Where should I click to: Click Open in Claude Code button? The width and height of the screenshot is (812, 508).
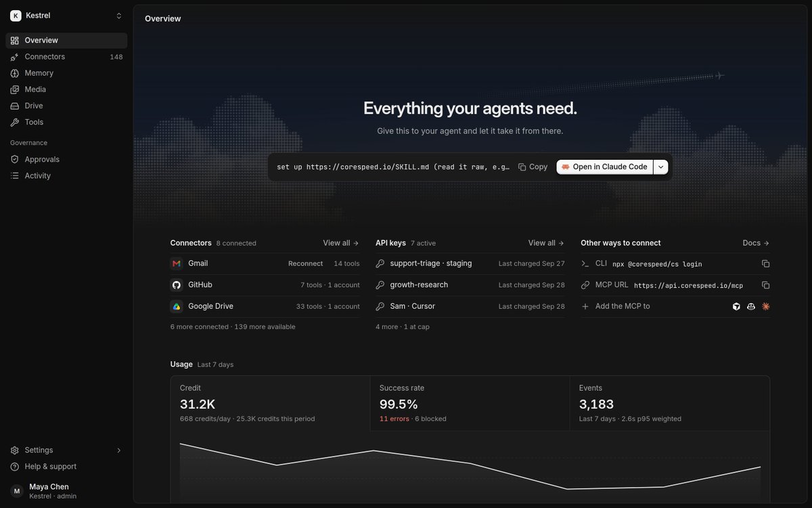pos(604,167)
